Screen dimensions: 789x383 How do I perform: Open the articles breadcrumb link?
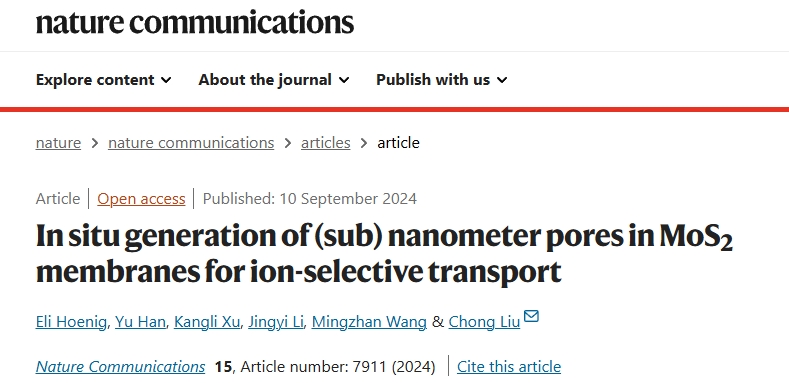click(x=326, y=143)
